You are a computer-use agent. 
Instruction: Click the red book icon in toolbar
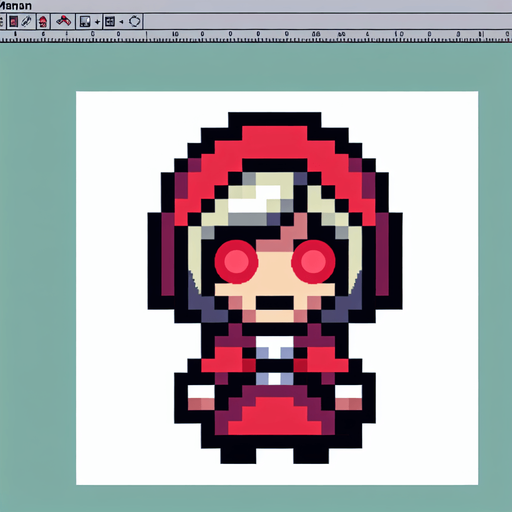click(x=13, y=22)
